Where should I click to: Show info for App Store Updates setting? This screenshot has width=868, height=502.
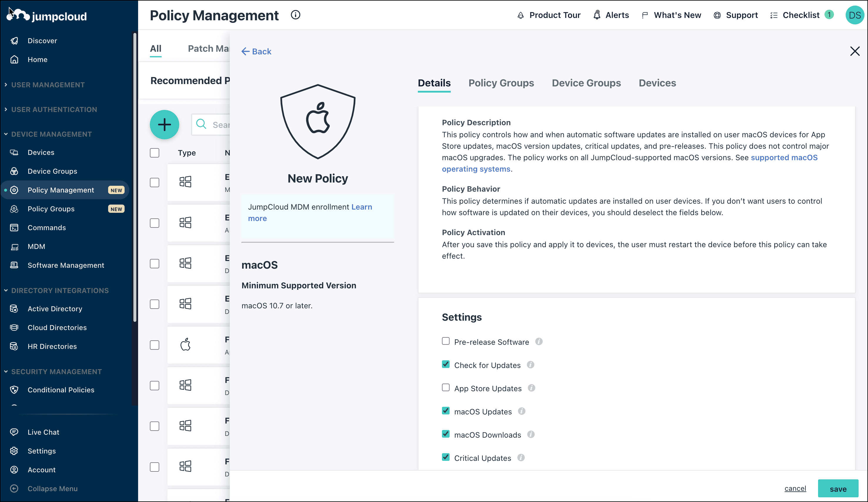532,388
